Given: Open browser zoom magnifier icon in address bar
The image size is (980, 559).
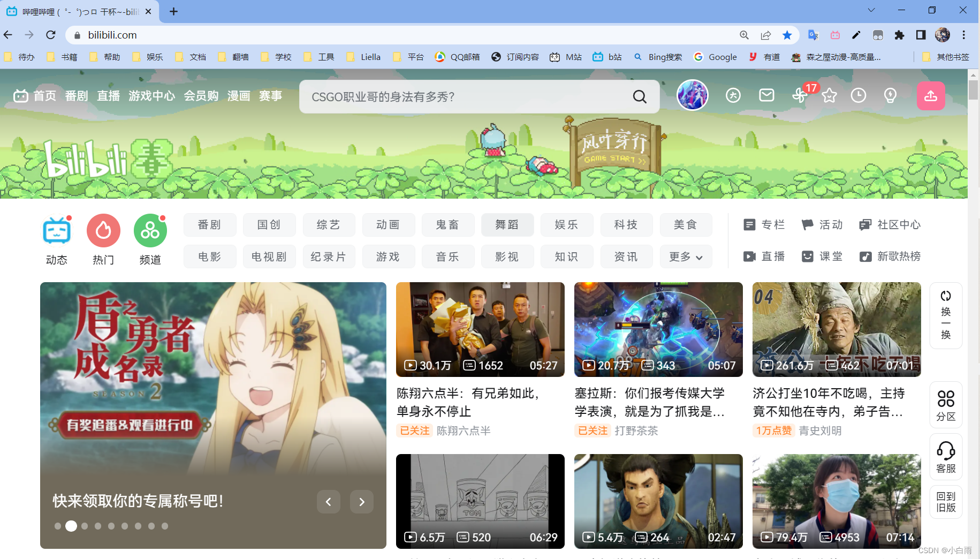Looking at the screenshot, I should coord(744,35).
